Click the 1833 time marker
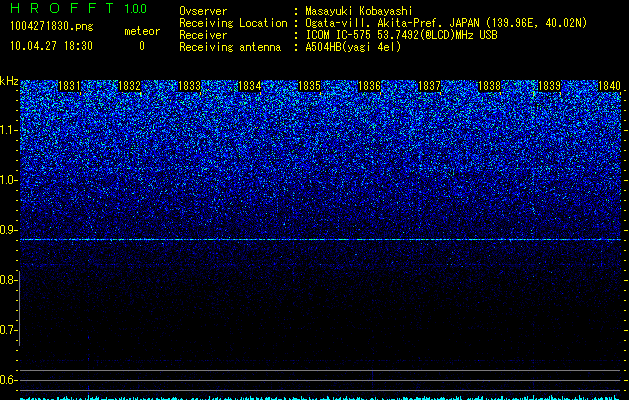 point(189,86)
